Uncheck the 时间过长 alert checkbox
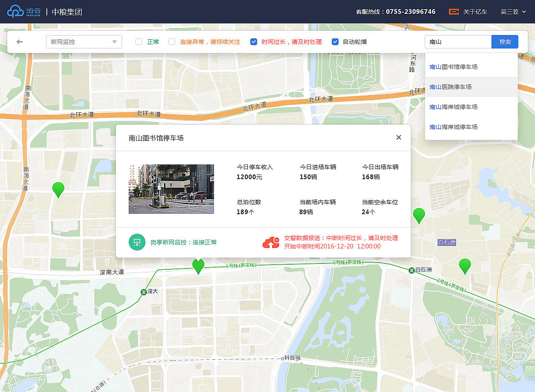Screen dimensions: 535x392 click(254, 42)
